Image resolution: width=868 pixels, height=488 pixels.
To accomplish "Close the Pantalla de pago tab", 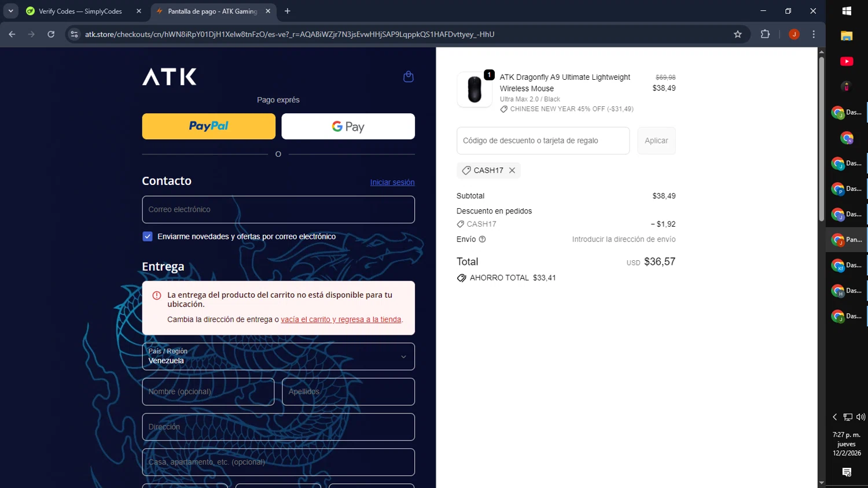I will [268, 11].
